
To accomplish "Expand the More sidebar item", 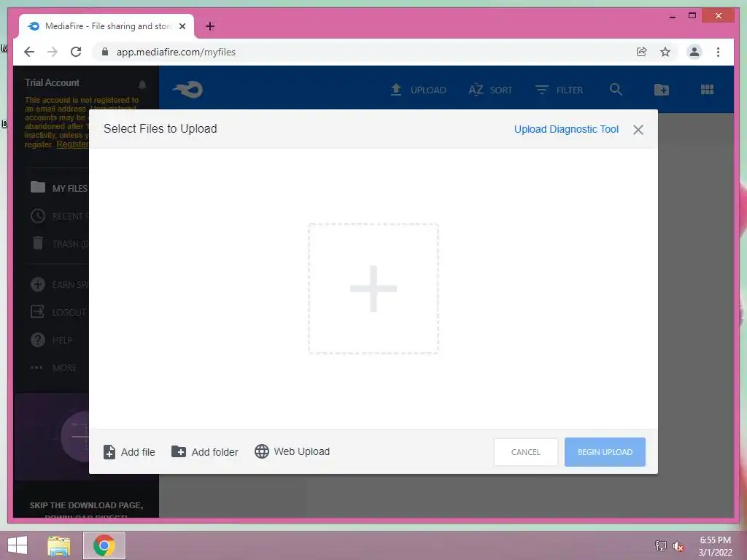I will pos(53,367).
